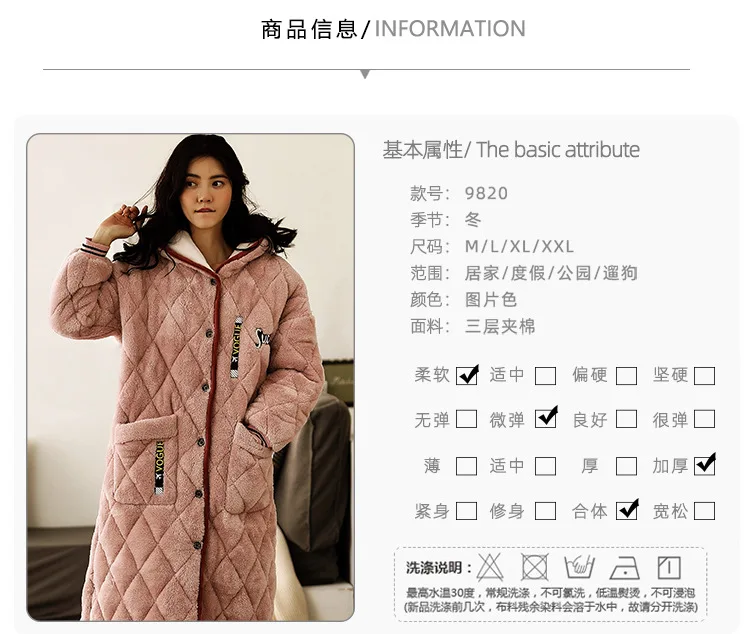Toggle the checked 微弹 checkbox
Viewport: 750px width, 634px height.
pos(546,418)
